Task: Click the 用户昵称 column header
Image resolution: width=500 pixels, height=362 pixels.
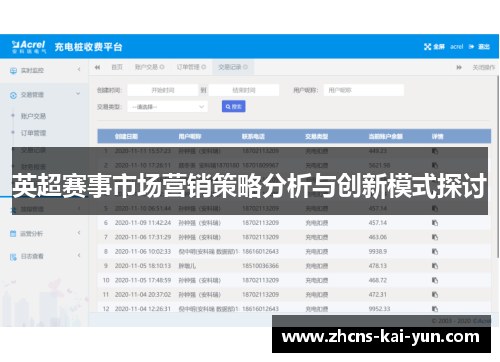Action: point(190,136)
